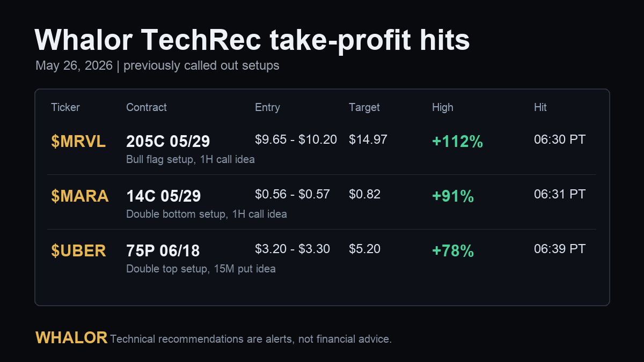Viewport: 644px width, 362px height.
Task: Select the +78% high value
Action: pos(453,251)
